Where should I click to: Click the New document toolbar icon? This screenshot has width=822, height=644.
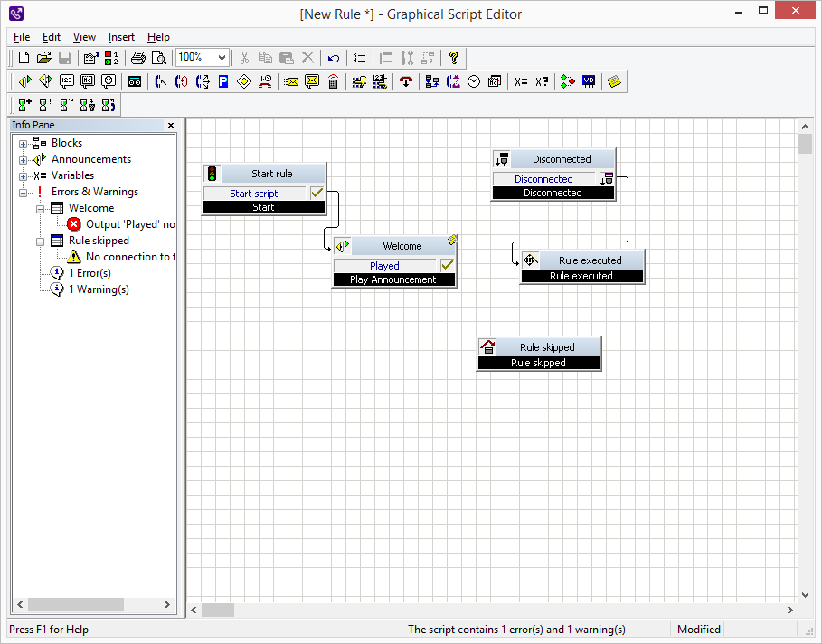[24, 58]
